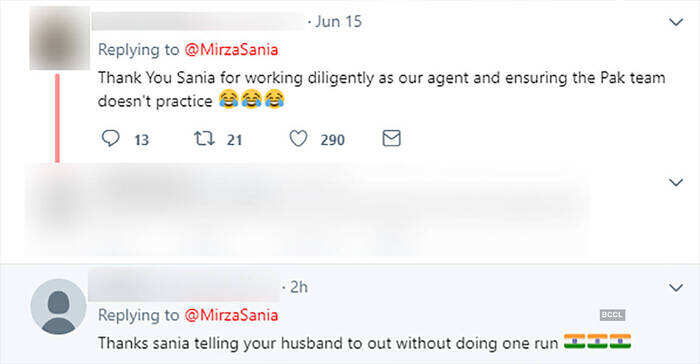This screenshot has height=364, width=700.
Task: Open the blurred middle tweet
Action: pos(308,210)
